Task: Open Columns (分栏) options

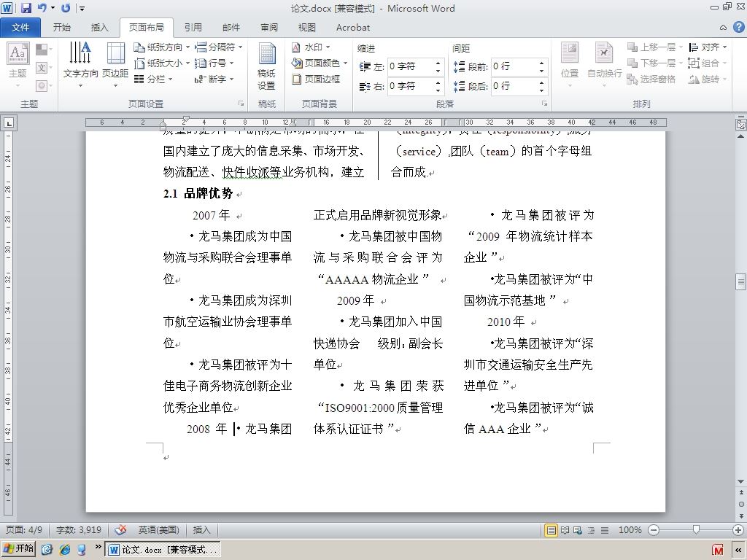Action: (x=153, y=79)
